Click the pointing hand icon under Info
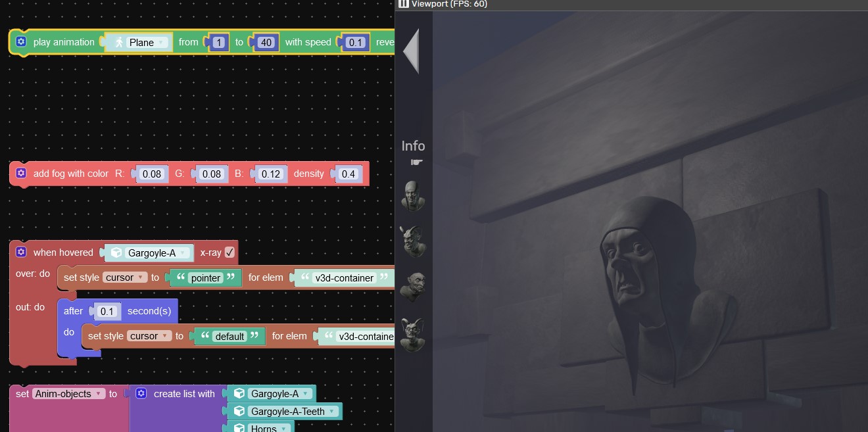The width and height of the screenshot is (868, 432). 417,162
